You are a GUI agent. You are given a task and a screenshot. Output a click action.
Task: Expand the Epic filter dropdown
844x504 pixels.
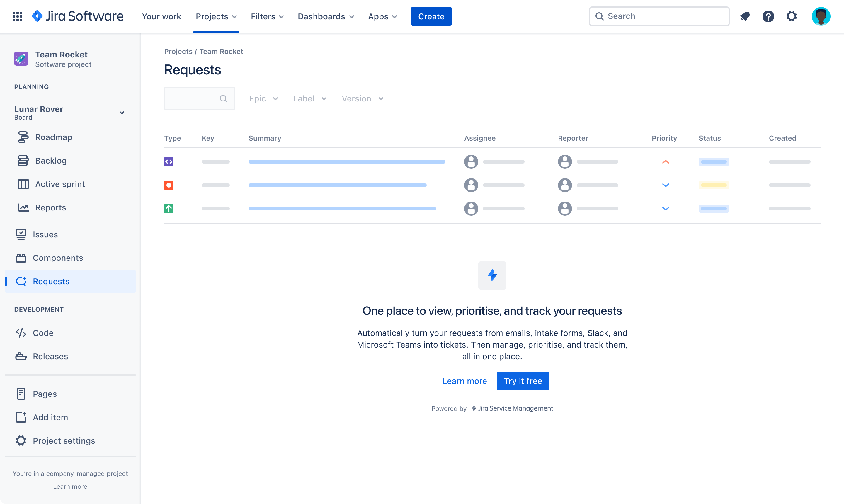pyautogui.click(x=263, y=98)
